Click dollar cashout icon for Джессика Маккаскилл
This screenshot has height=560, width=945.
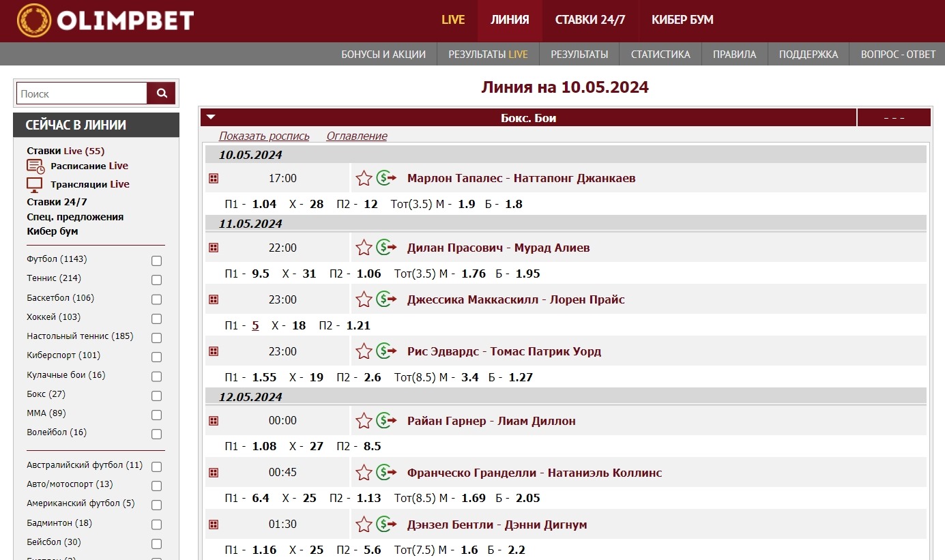click(x=386, y=299)
